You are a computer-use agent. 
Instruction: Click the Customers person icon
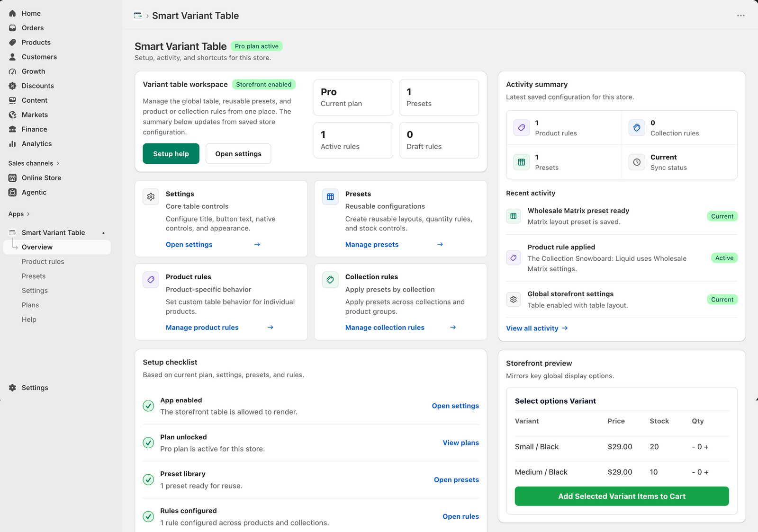[x=12, y=57]
